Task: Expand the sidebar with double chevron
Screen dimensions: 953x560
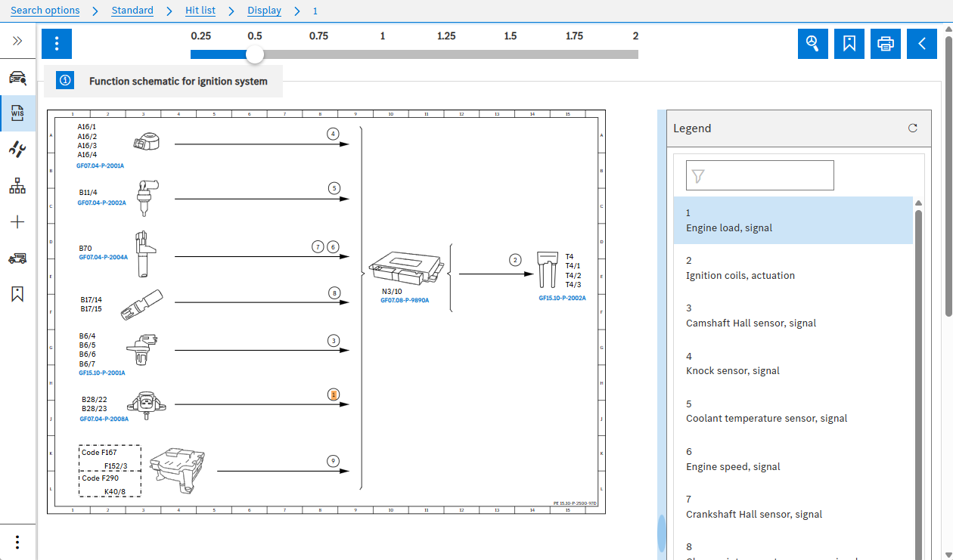Action: [17, 42]
